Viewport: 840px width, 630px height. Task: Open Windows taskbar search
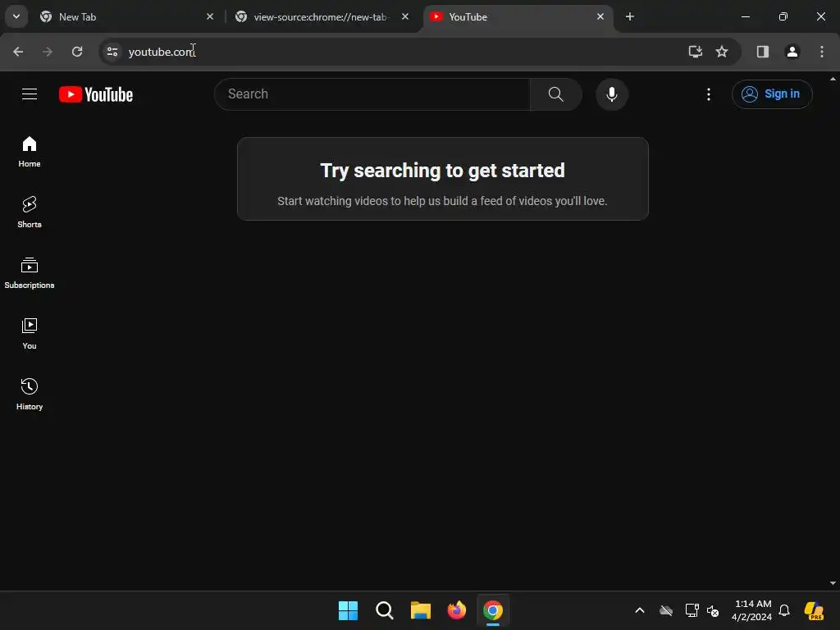pos(384,610)
